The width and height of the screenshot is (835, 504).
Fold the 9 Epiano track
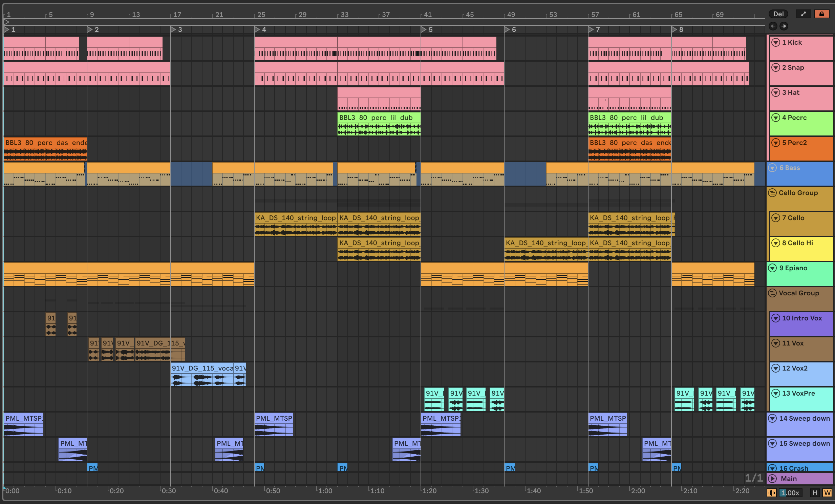coord(772,268)
